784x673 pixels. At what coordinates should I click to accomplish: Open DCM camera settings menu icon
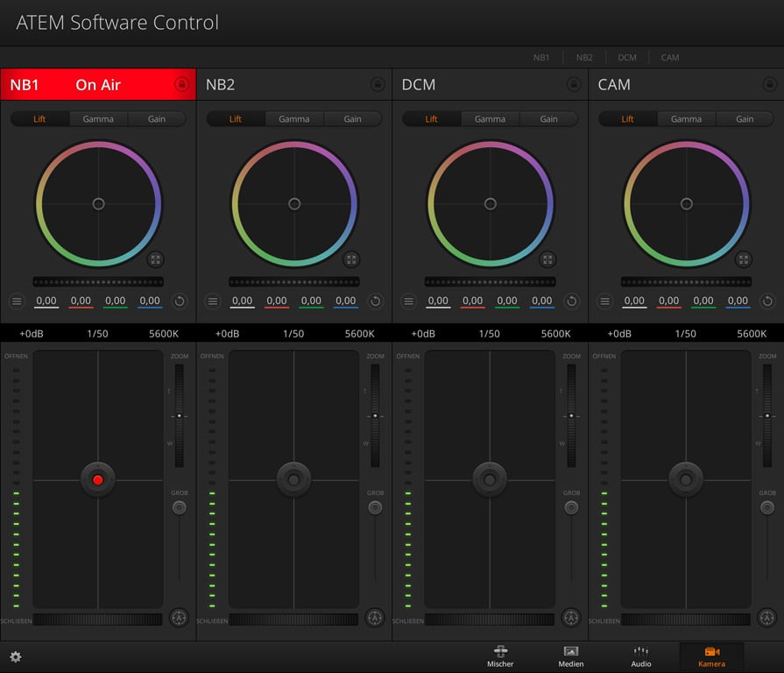[409, 301]
